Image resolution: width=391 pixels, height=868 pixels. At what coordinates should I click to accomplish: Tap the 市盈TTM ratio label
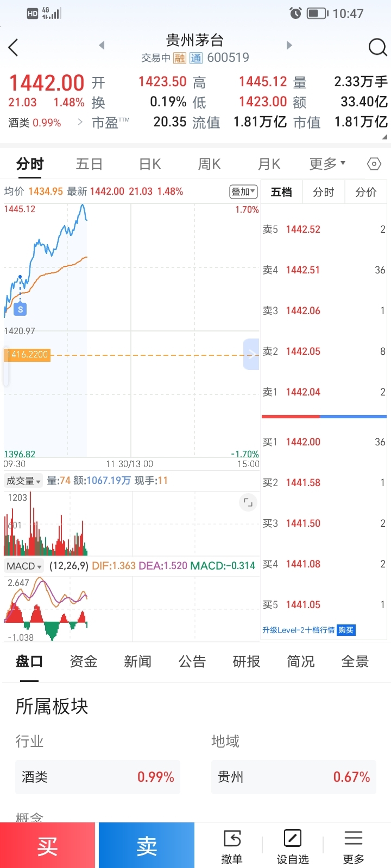[110, 123]
